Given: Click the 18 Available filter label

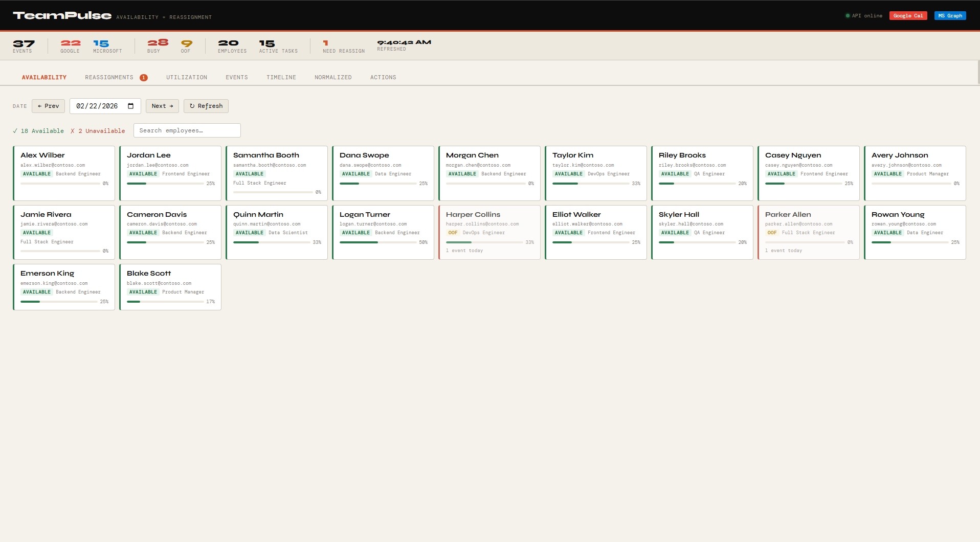Looking at the screenshot, I should click(38, 131).
